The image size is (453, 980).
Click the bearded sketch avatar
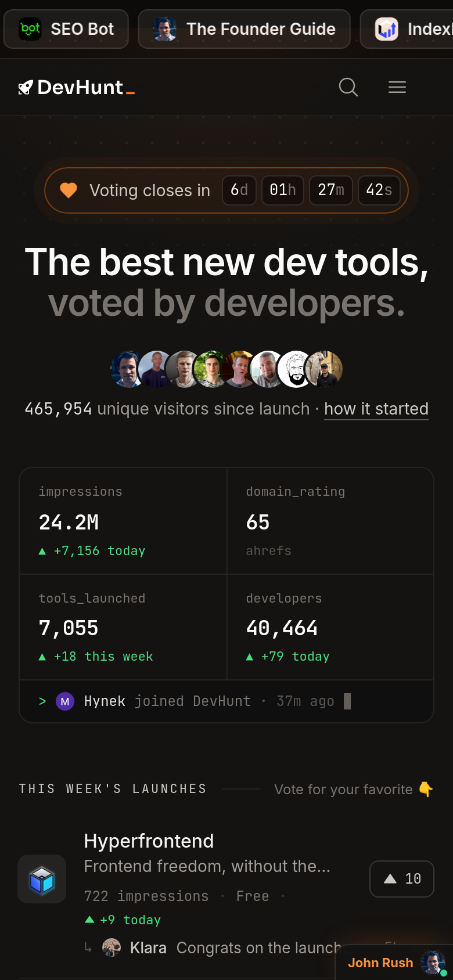click(296, 369)
